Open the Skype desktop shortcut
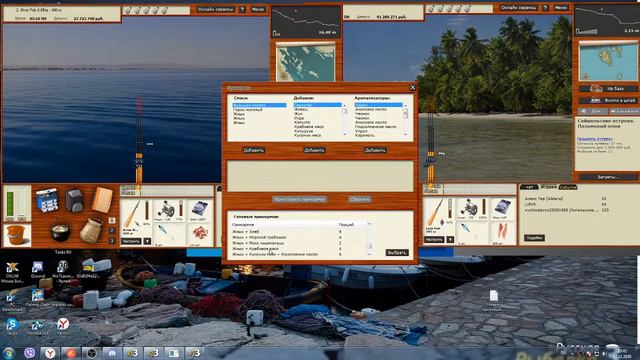 [12, 327]
